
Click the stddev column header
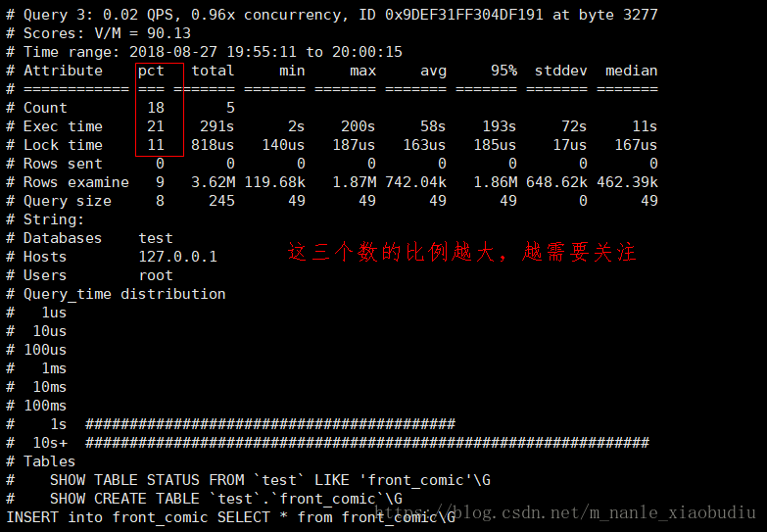pos(560,71)
